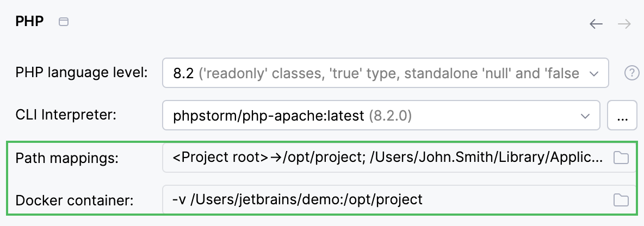Click the 'Path mappings:' label
The image size is (644, 226).
coord(67,158)
